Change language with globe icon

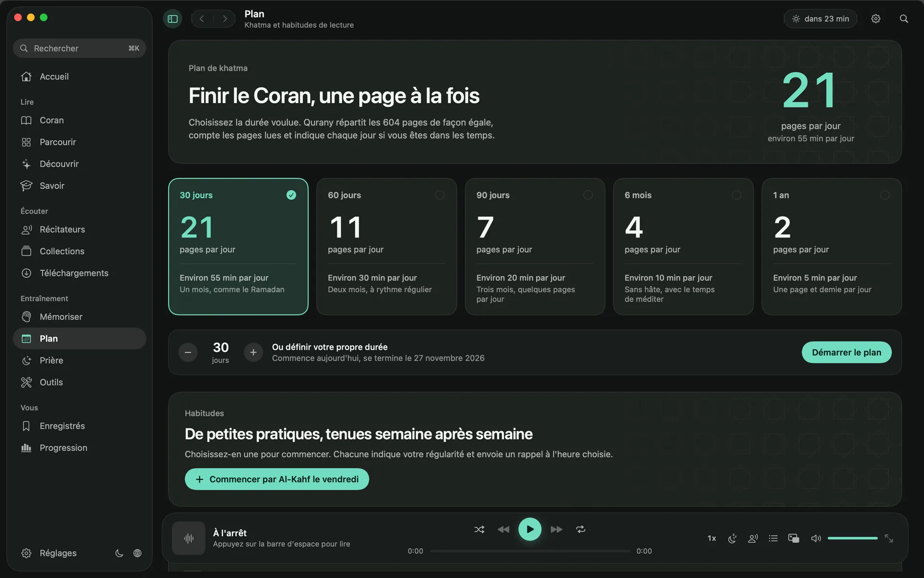[x=138, y=553]
